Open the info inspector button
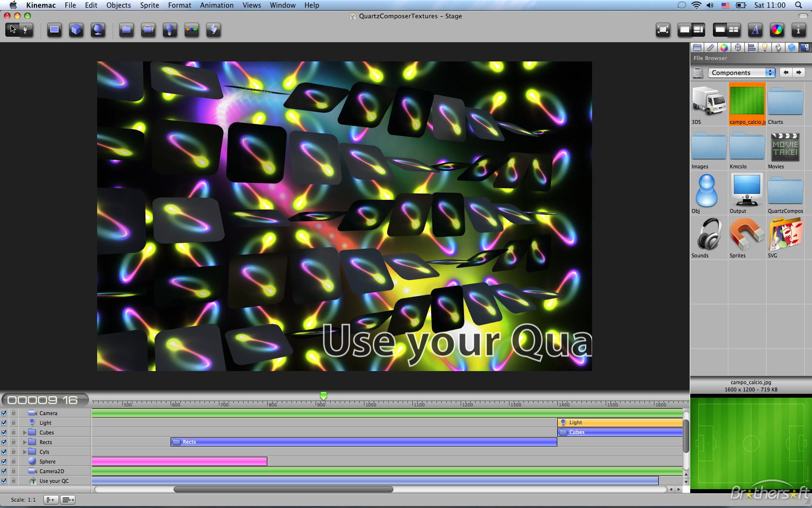The width and height of the screenshot is (812, 508). [798, 30]
